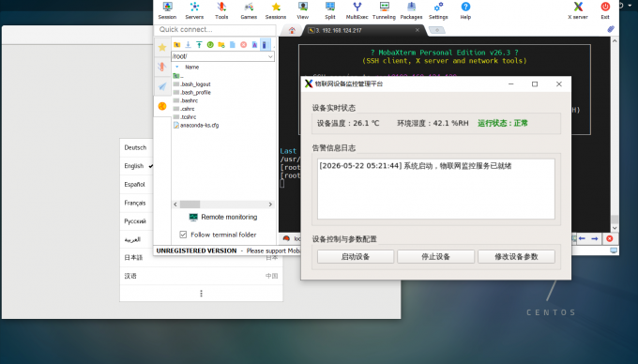Click SFTP green refresh icon
This screenshot has height=364, width=638.
[210, 45]
